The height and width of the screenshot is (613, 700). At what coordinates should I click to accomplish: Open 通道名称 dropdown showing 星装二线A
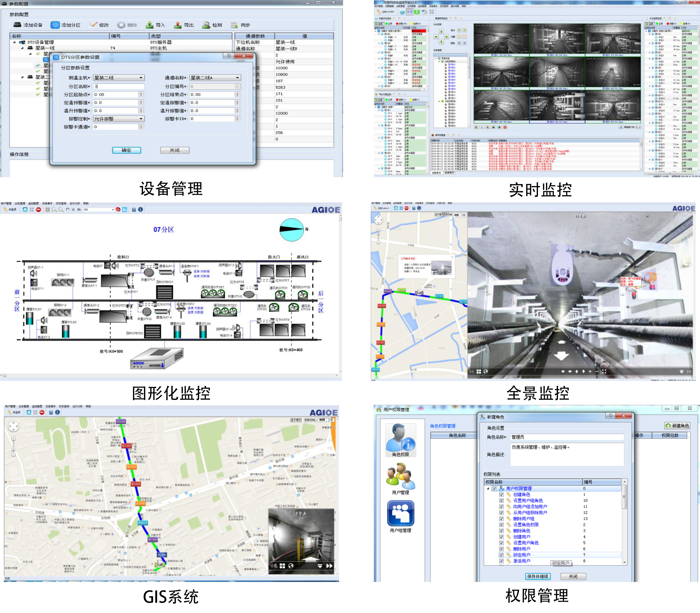[x=215, y=78]
